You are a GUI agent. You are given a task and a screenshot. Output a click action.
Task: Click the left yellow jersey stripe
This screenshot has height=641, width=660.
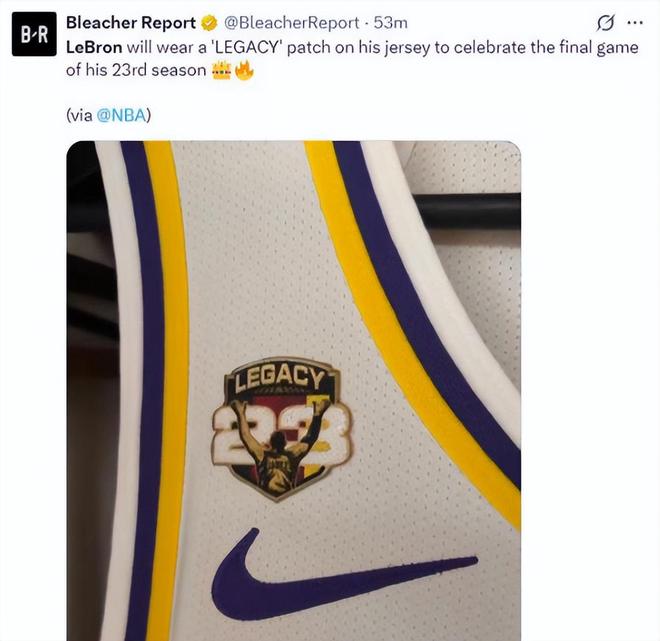(x=170, y=400)
